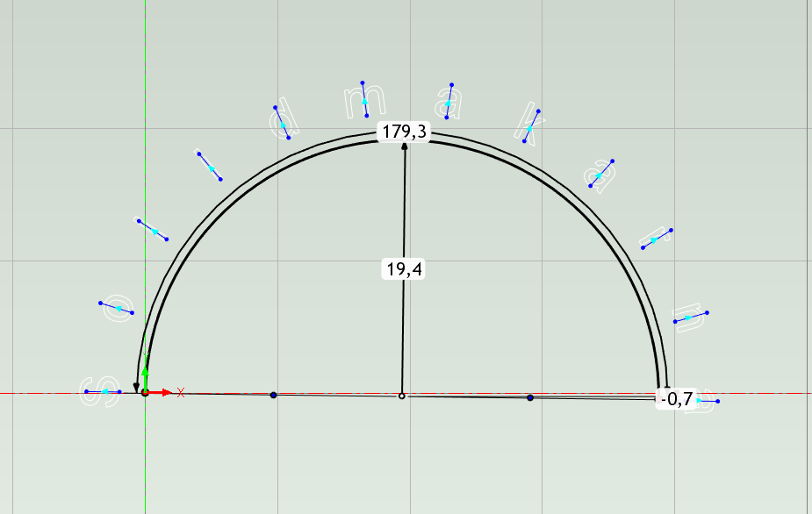Viewport: 812px width, 514px height.
Task: Click the -0,7 dimension value
Action: tap(676, 398)
